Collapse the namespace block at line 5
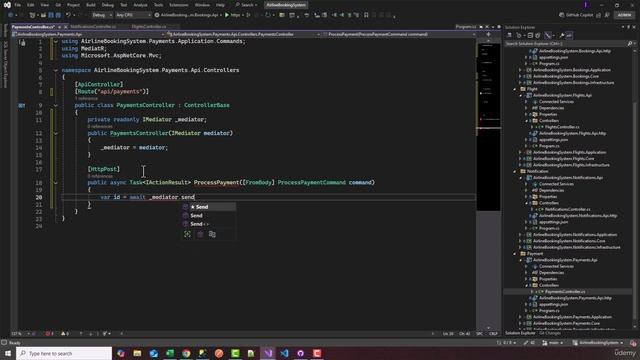Image resolution: width=640 pixels, height=360 pixels. pyautogui.click(x=56, y=70)
